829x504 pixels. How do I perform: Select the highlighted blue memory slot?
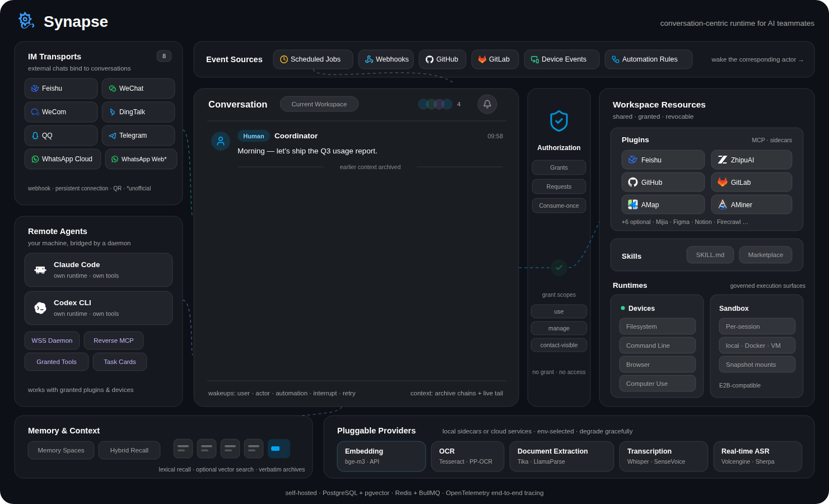(x=279, y=449)
